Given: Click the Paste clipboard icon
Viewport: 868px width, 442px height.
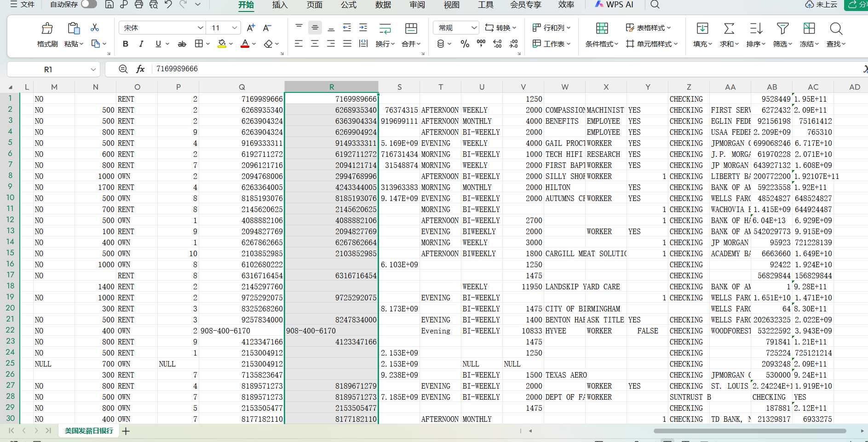Looking at the screenshot, I should point(74,29).
